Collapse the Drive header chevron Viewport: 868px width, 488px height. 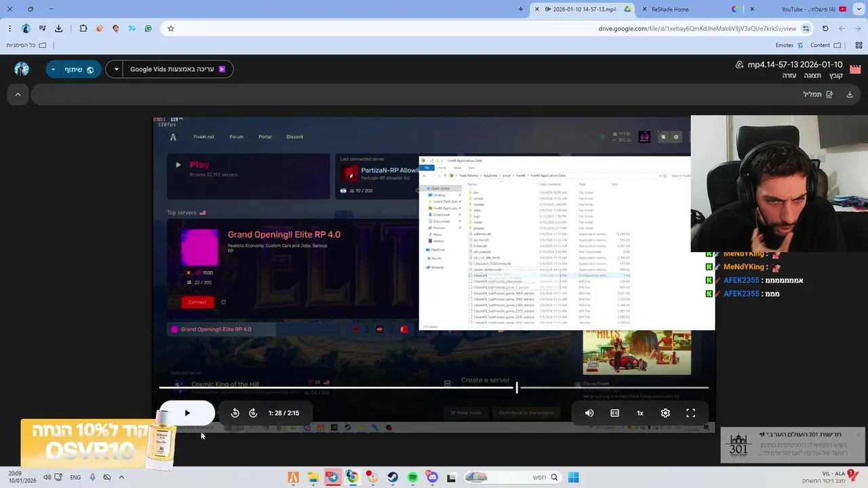(x=18, y=94)
